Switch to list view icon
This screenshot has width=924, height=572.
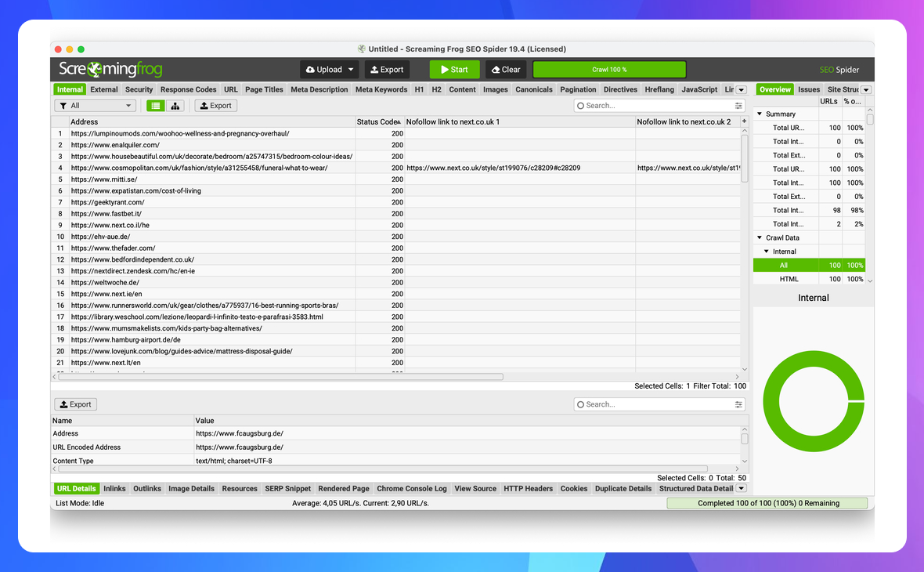(156, 106)
